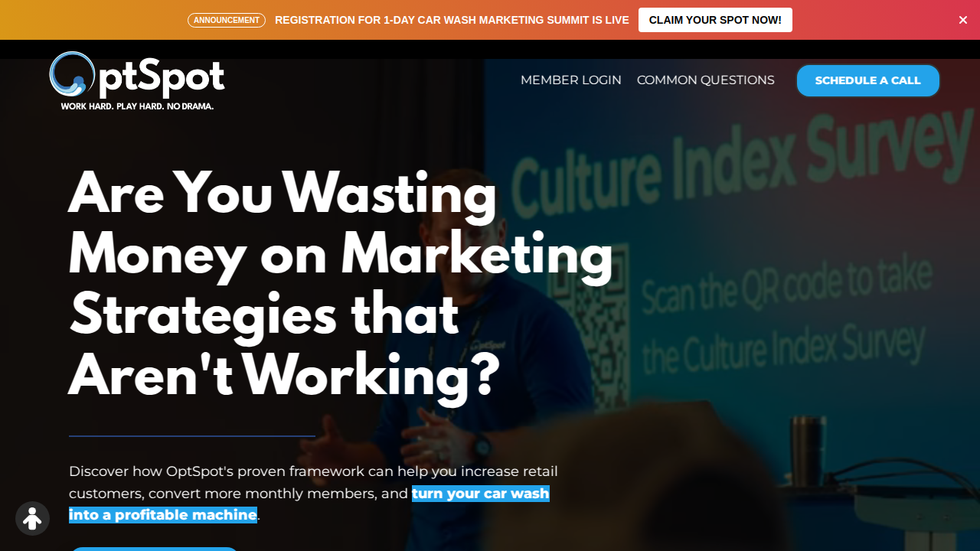The height and width of the screenshot is (551, 980).
Task: Open the accessibility widget person icon
Action: [x=32, y=519]
